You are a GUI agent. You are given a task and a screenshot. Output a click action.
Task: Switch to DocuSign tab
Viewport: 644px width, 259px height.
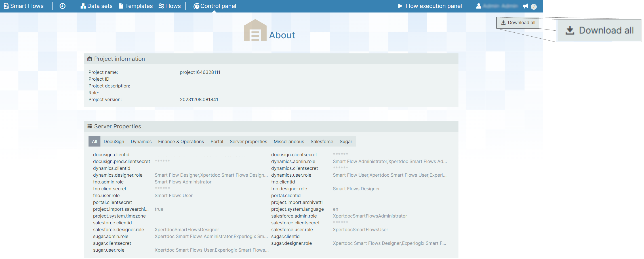[x=114, y=141]
